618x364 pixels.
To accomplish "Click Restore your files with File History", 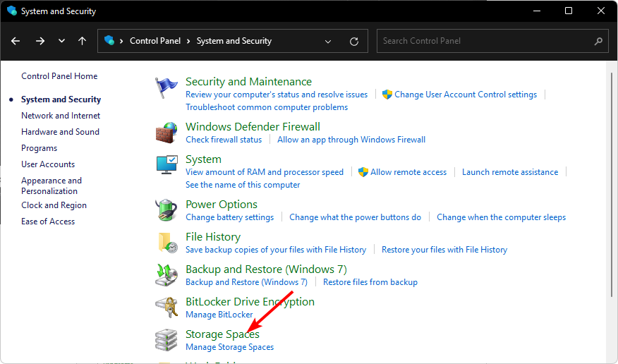I will coord(444,250).
